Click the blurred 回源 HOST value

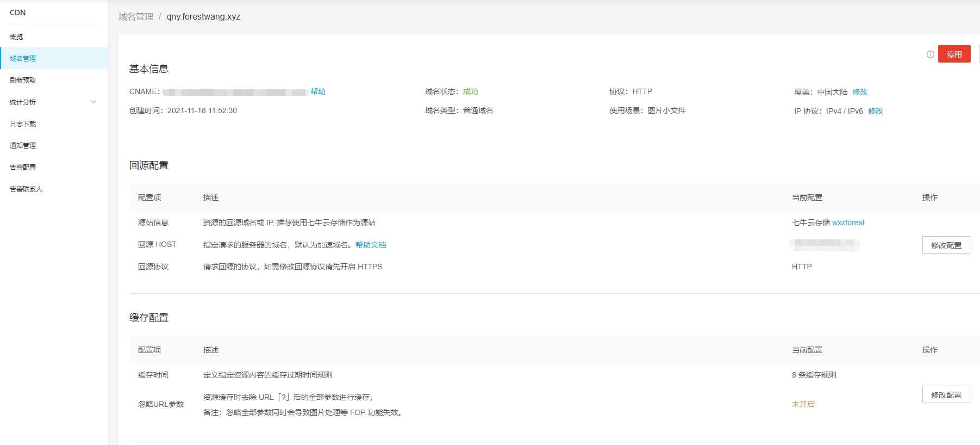pos(824,245)
